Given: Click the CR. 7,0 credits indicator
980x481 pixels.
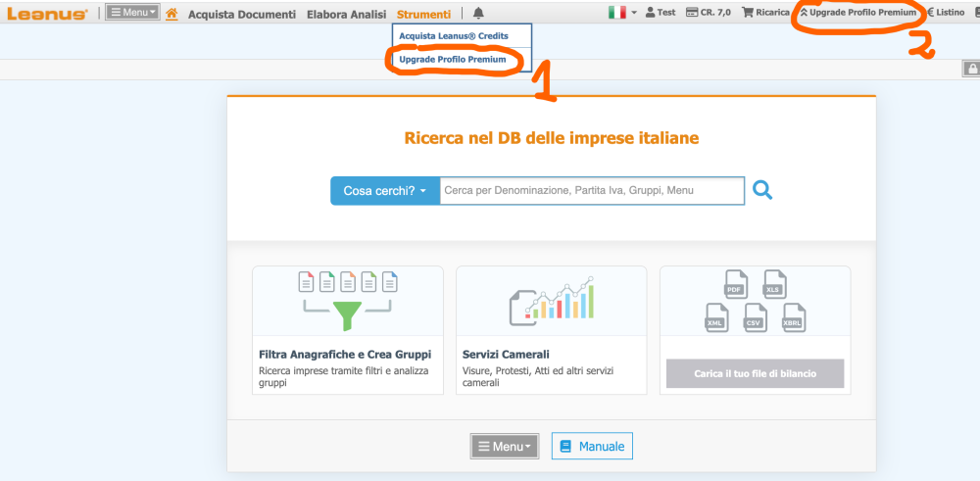Looking at the screenshot, I should click(x=709, y=13).
